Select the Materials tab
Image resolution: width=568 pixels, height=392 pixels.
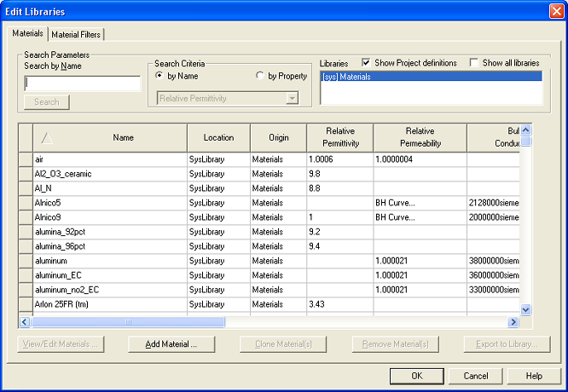tap(27, 33)
